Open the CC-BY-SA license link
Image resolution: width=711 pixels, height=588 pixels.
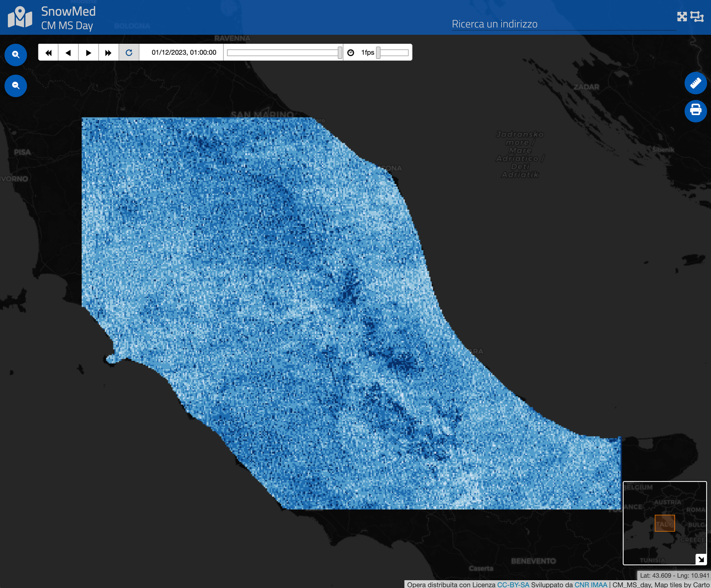tap(513, 584)
